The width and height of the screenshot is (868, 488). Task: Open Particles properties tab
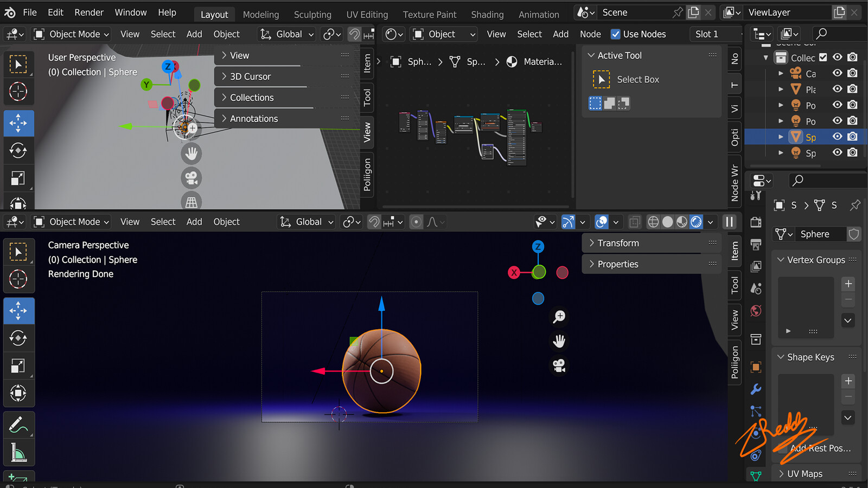tap(756, 412)
